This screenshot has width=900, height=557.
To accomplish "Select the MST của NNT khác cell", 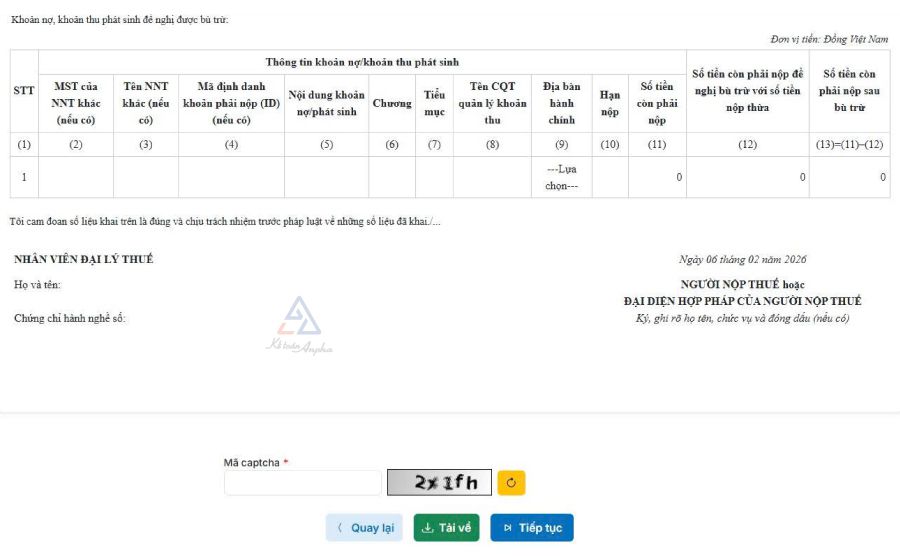I will (x=75, y=177).
